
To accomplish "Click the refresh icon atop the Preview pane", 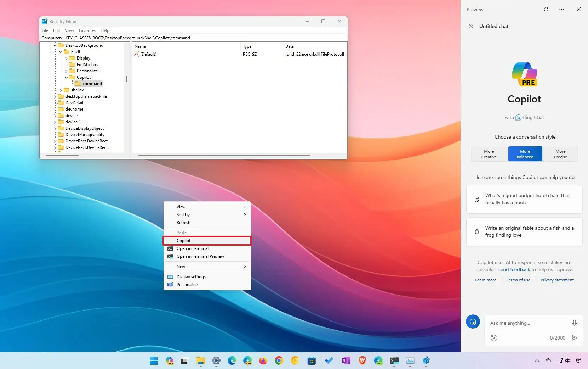I will 546,9.
